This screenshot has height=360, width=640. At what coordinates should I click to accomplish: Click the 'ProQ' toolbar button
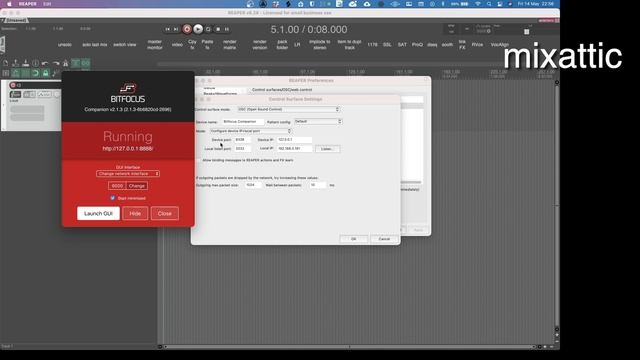(x=417, y=44)
